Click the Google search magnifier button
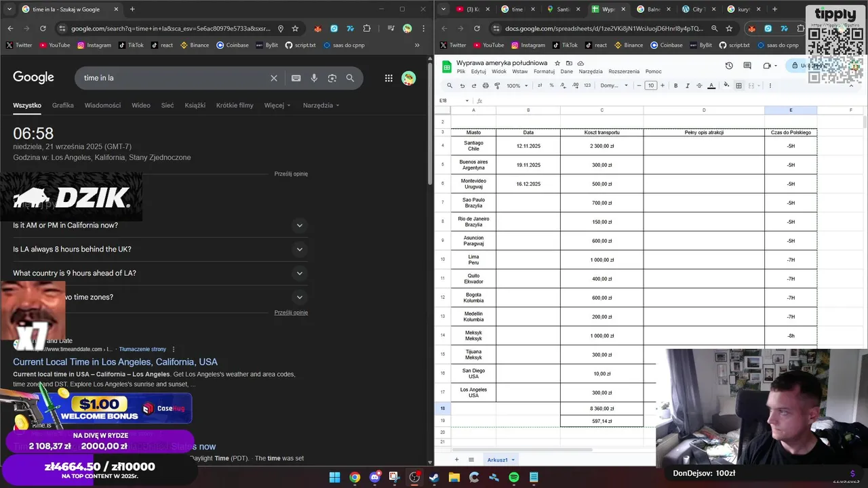Screen dimensions: 868x488 (x=350, y=78)
